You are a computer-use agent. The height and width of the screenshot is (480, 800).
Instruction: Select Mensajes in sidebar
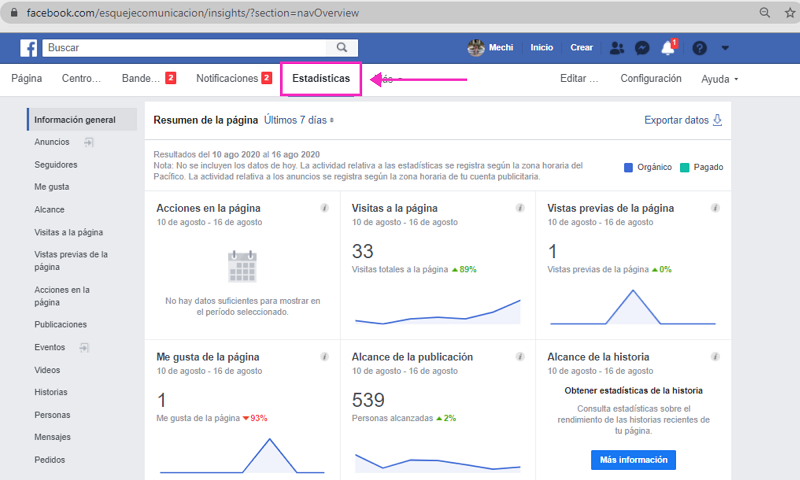pos(52,437)
